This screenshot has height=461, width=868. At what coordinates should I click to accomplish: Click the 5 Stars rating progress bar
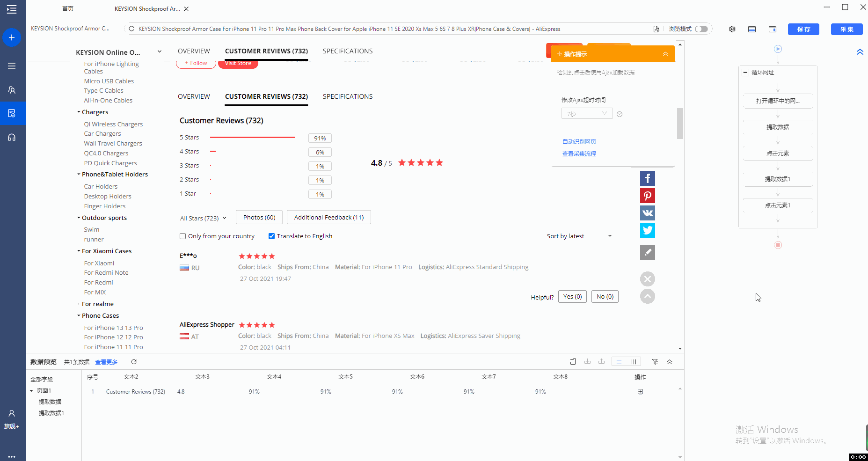pyautogui.click(x=253, y=138)
